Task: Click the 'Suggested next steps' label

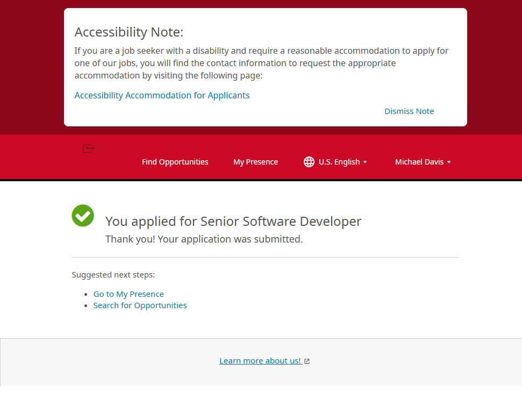Action: pos(113,275)
